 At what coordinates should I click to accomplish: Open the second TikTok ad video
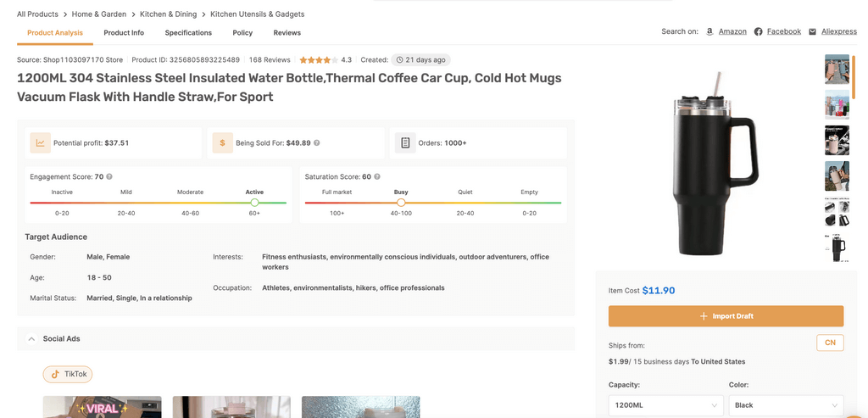tap(231, 407)
